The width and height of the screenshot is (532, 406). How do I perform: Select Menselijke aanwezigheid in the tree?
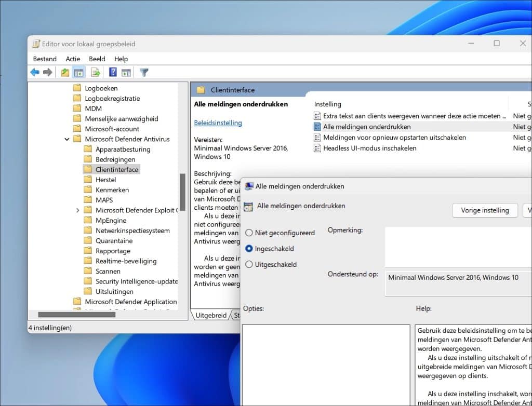[122, 118]
